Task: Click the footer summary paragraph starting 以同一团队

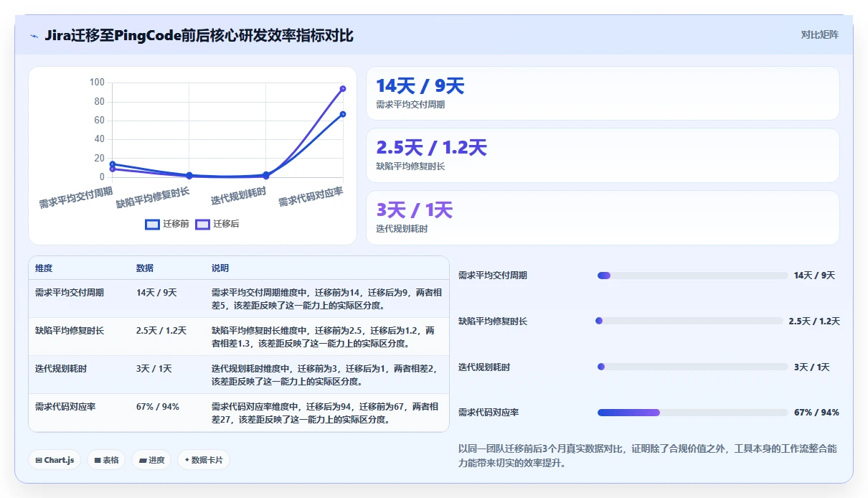Action: tap(648, 456)
